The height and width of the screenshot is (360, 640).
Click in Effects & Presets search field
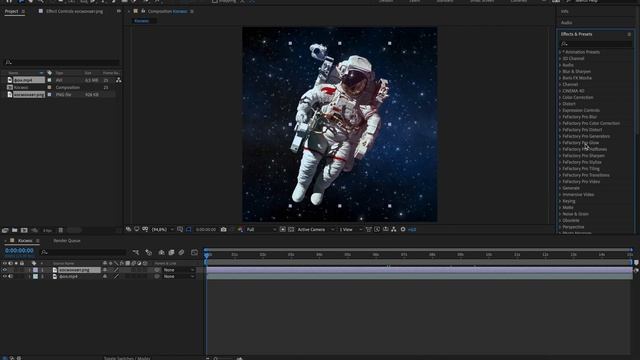(596, 44)
